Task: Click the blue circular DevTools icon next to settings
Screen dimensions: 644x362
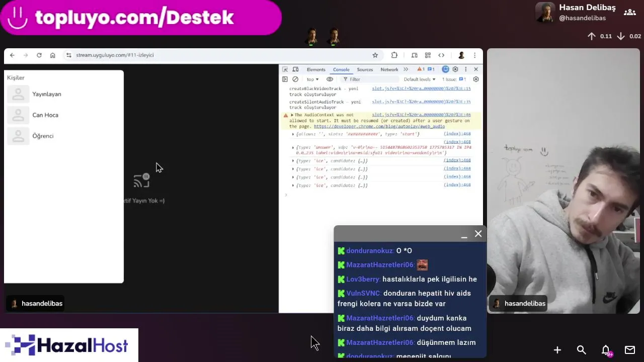Action: coord(445,69)
